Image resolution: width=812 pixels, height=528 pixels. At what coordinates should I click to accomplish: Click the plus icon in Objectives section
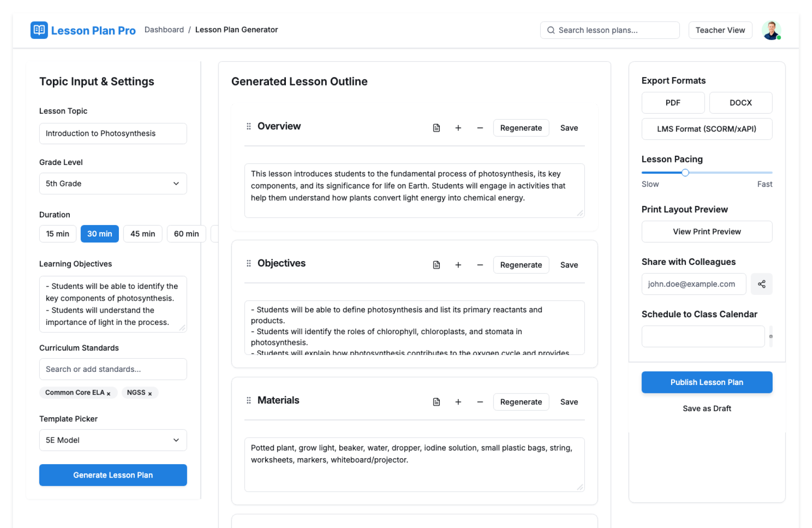point(458,265)
